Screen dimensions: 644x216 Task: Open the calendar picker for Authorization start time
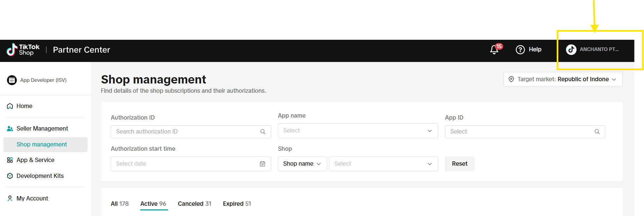pos(262,164)
